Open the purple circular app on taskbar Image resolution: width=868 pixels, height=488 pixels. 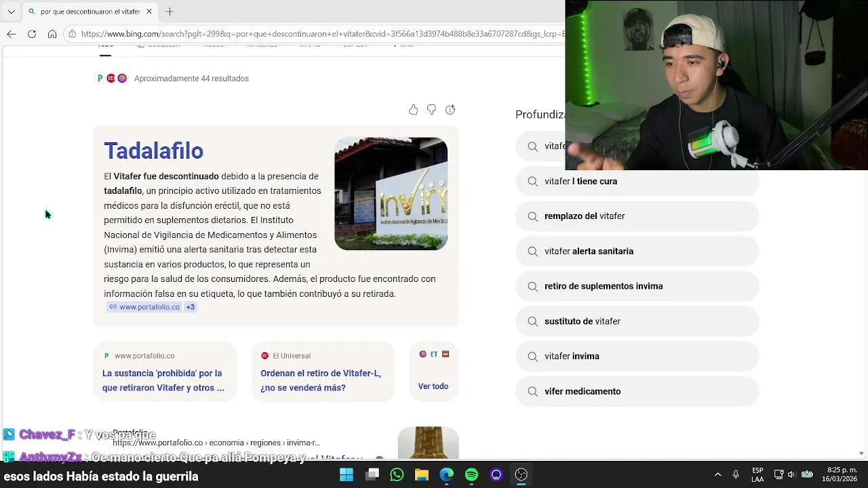pos(496,474)
